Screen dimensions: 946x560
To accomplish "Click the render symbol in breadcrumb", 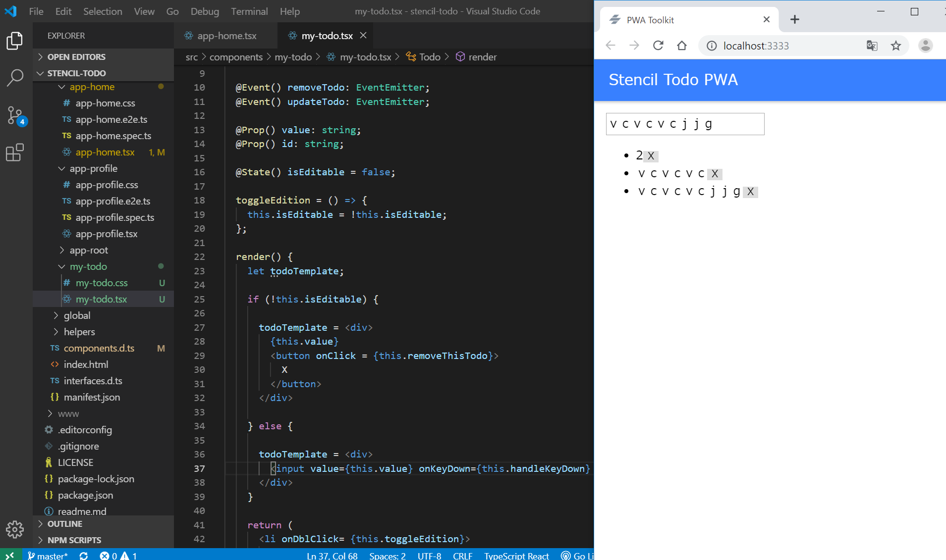I will pyautogui.click(x=476, y=57).
